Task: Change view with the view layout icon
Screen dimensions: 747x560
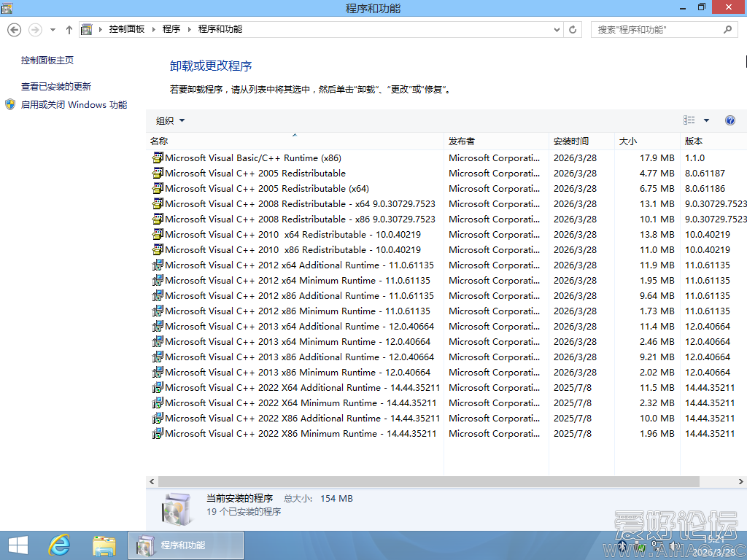Action: (689, 120)
